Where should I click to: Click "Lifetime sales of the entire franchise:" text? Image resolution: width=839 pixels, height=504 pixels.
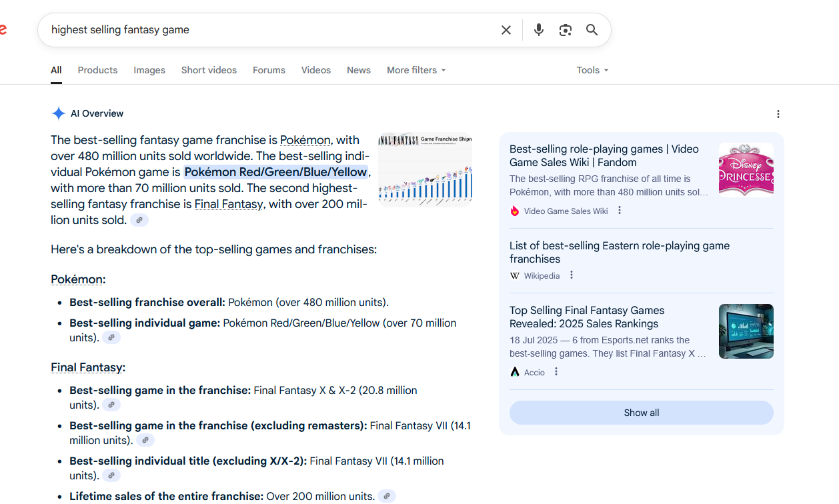(x=167, y=496)
